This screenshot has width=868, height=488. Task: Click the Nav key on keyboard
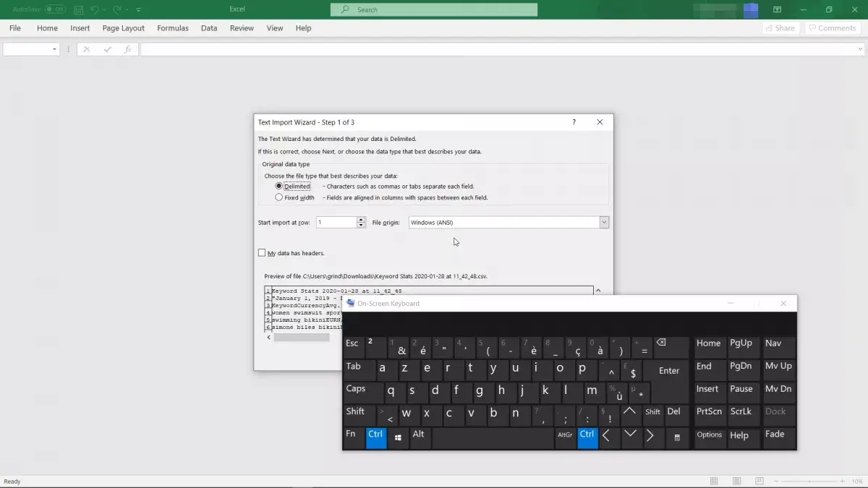point(778,347)
